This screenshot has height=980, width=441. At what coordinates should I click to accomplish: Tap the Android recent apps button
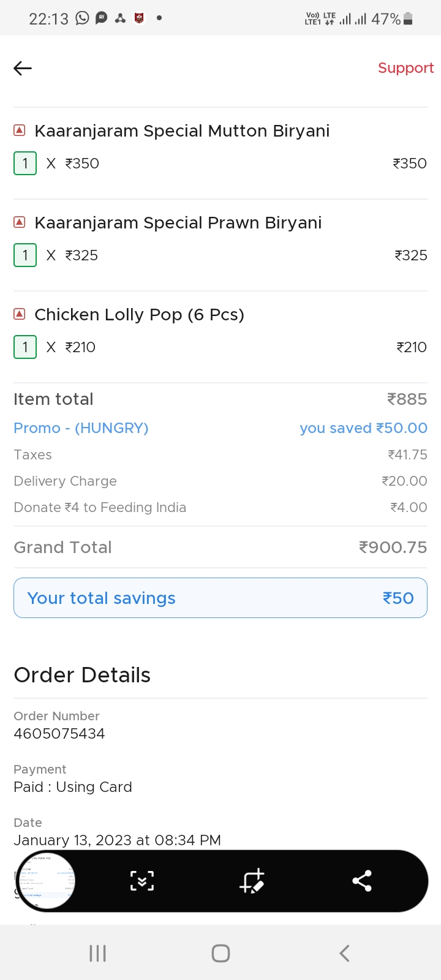click(98, 953)
